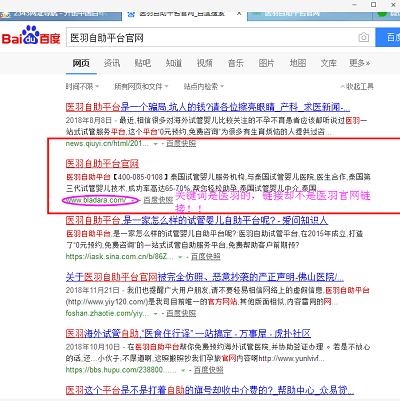The height and width of the screenshot is (401, 400).
Task: Minimize the browser window
Action: [354, 5]
